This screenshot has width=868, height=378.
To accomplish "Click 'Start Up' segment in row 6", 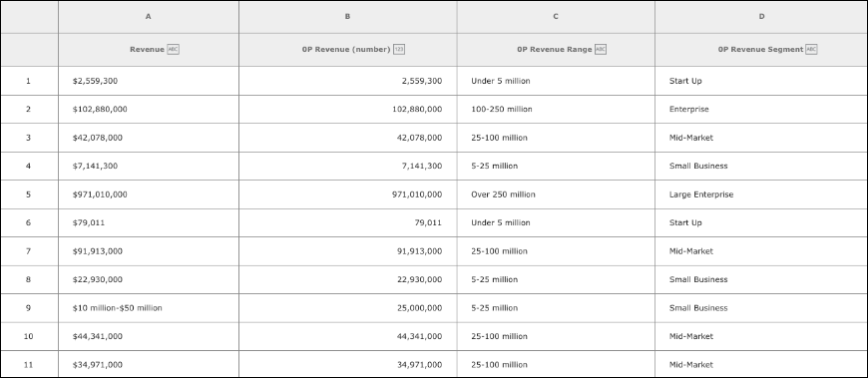I will 761,223.
